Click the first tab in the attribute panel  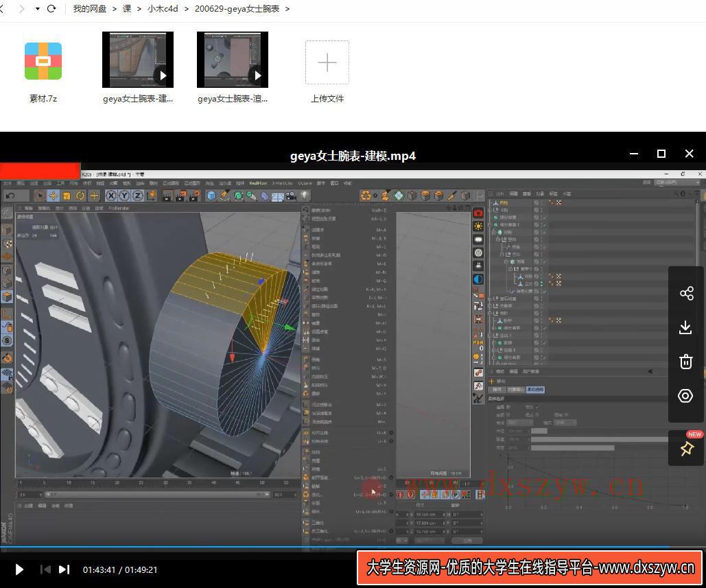(497, 390)
